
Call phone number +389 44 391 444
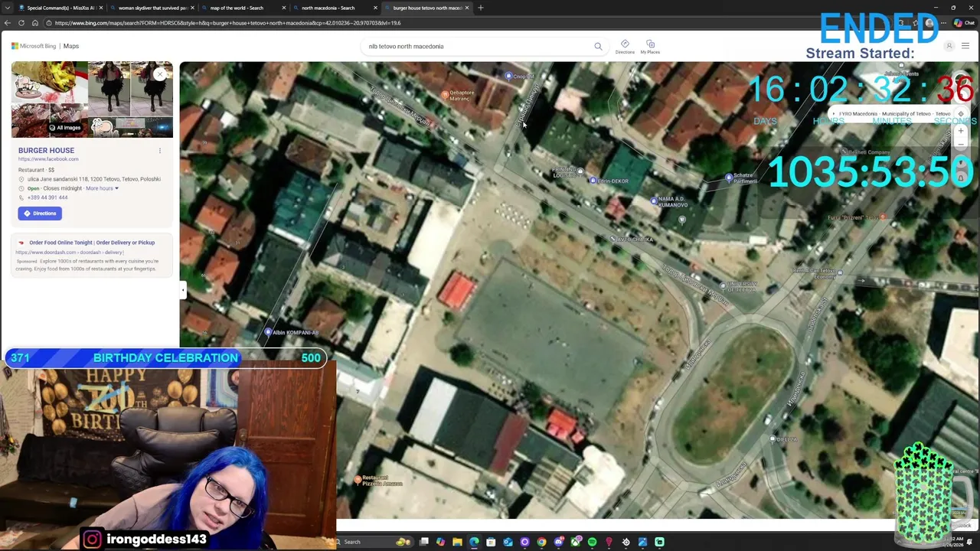(47, 197)
